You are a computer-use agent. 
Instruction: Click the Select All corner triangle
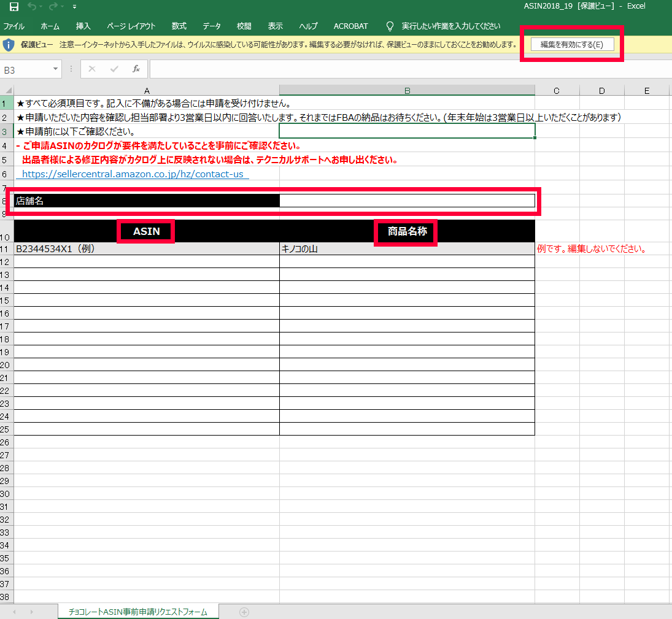click(x=7, y=91)
